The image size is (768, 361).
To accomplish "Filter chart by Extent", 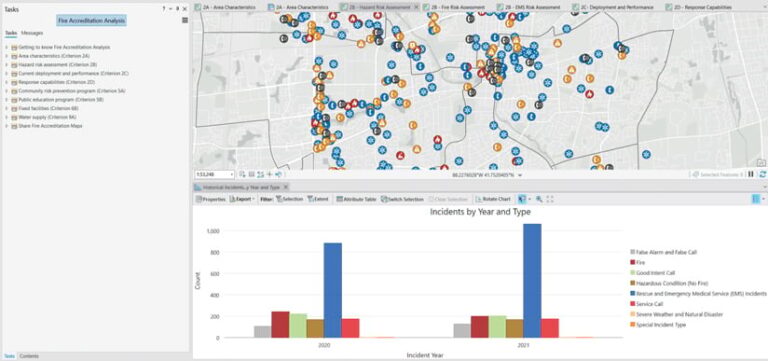I will click(318, 199).
